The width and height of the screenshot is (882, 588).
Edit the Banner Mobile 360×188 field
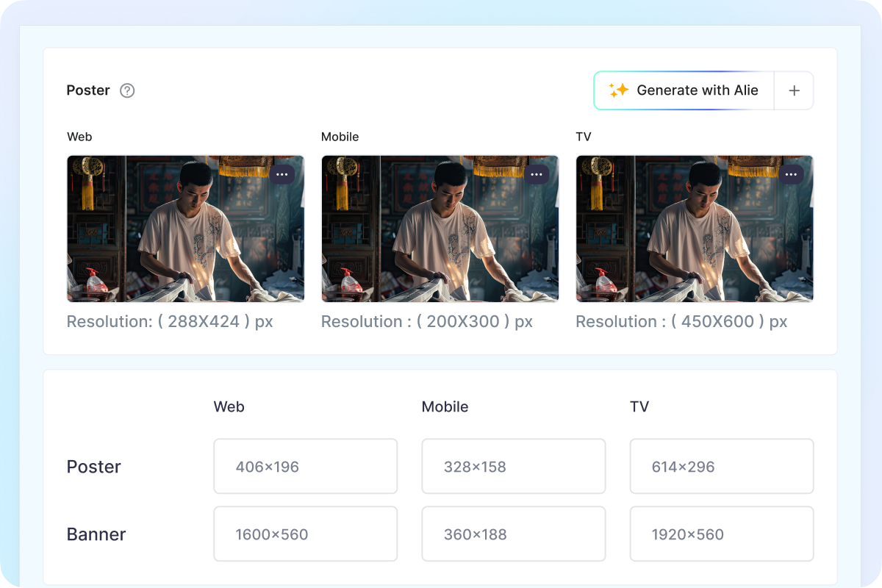point(513,534)
